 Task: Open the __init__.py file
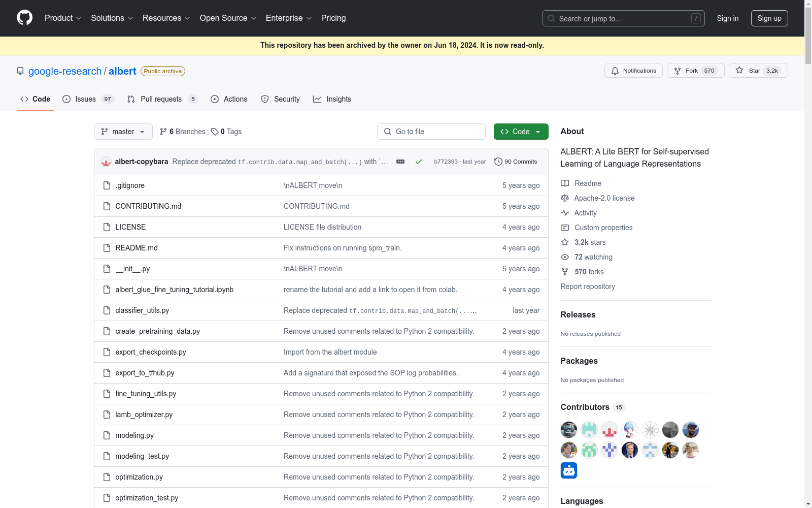coord(132,269)
